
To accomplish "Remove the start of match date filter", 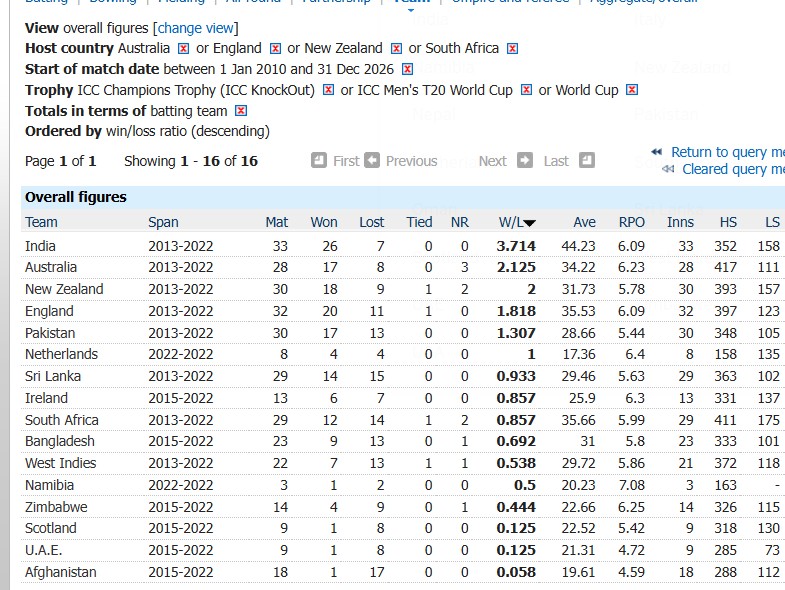I will pos(407,69).
